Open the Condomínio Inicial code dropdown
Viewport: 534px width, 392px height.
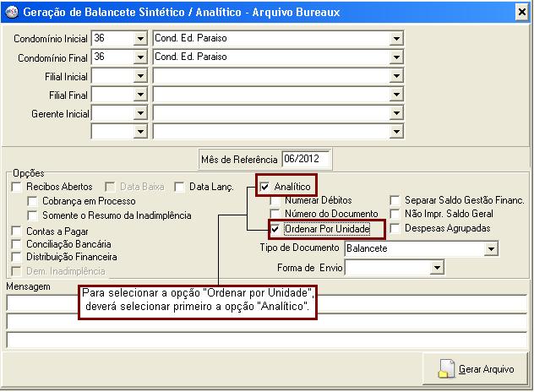(139, 39)
